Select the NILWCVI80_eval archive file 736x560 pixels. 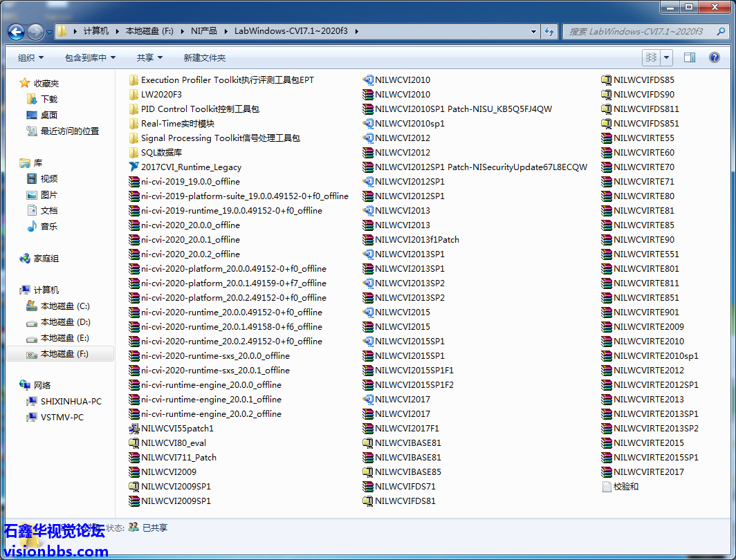[x=173, y=443]
